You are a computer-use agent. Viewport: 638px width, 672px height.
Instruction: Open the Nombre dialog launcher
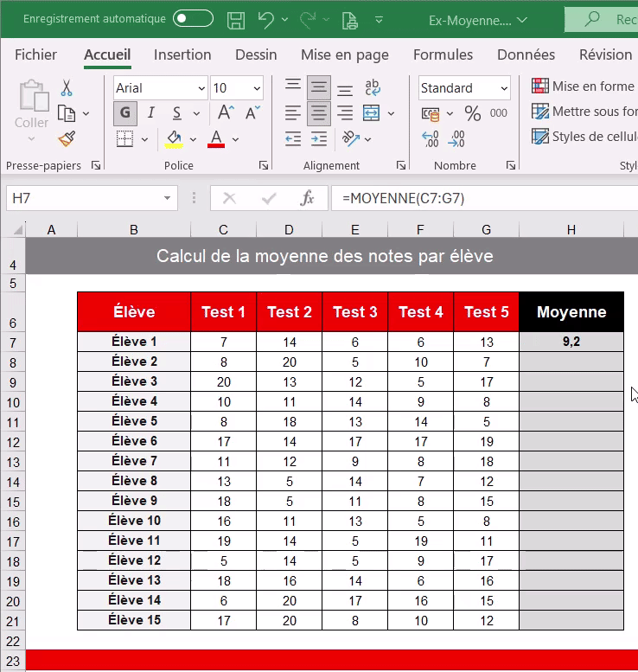coord(511,165)
